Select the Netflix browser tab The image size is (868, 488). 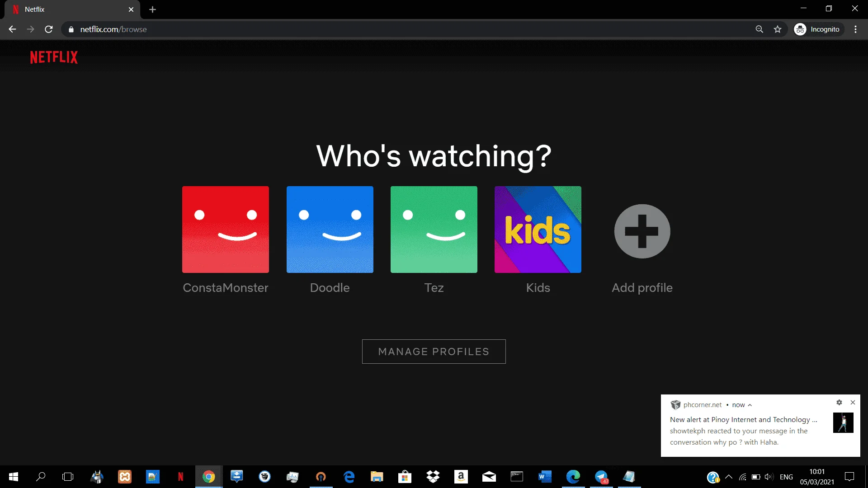(72, 9)
